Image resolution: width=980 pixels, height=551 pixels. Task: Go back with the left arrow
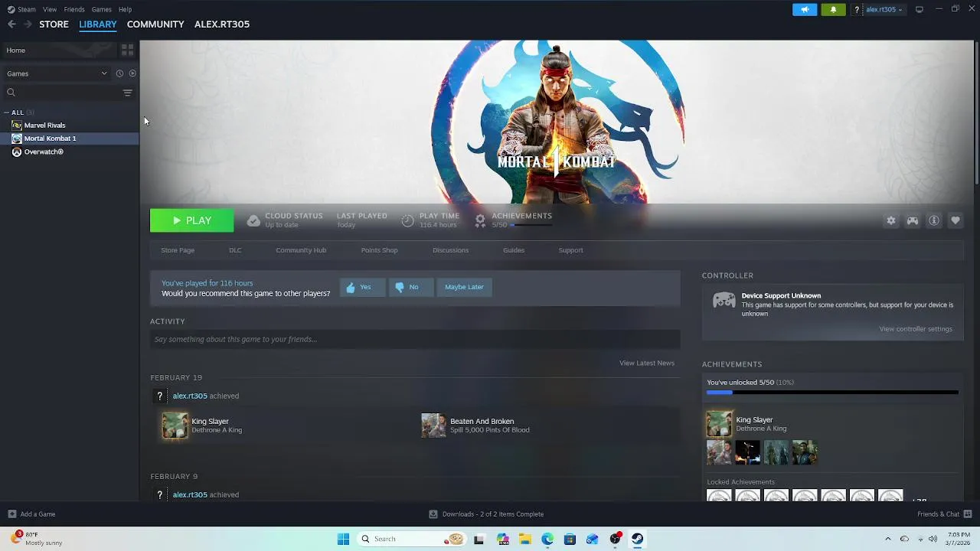click(11, 24)
